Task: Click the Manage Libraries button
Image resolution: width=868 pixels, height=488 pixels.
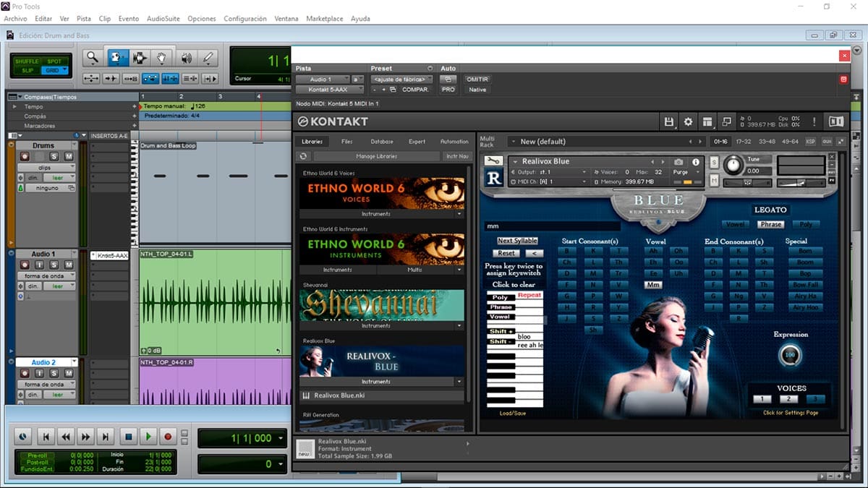Action: [x=376, y=156]
